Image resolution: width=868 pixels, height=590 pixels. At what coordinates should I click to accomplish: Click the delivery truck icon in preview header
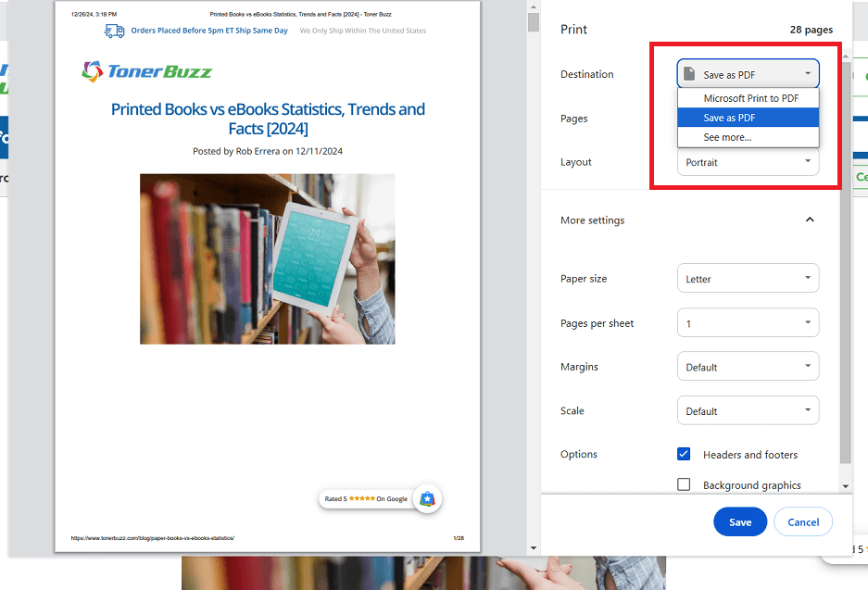[x=115, y=31]
